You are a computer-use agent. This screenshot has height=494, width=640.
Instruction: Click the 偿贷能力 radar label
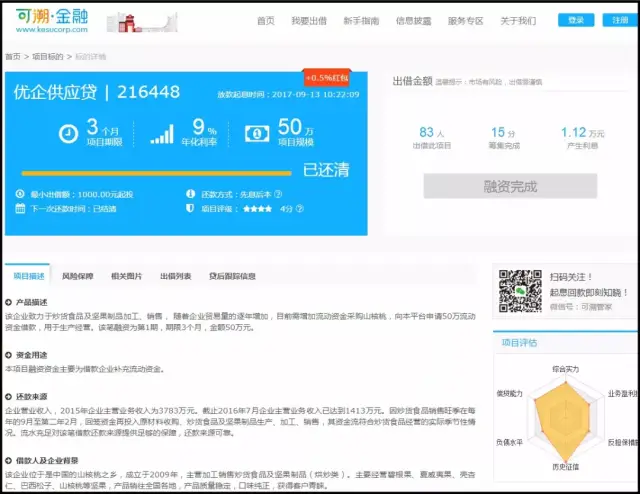pyautogui.click(x=509, y=393)
